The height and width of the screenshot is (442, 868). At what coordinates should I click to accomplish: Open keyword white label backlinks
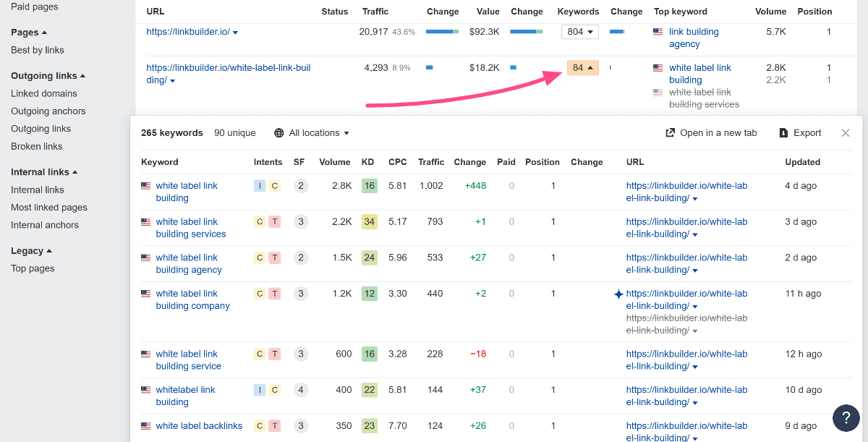tap(199, 426)
